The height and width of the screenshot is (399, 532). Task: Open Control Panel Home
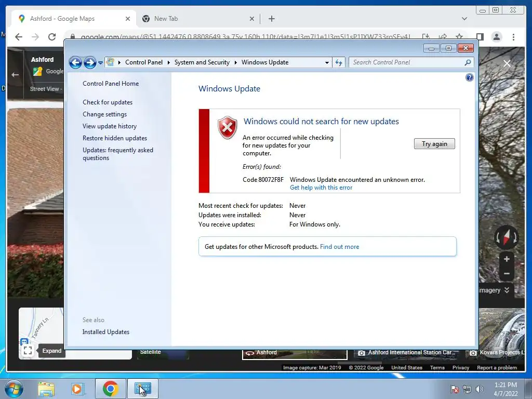coord(111,84)
